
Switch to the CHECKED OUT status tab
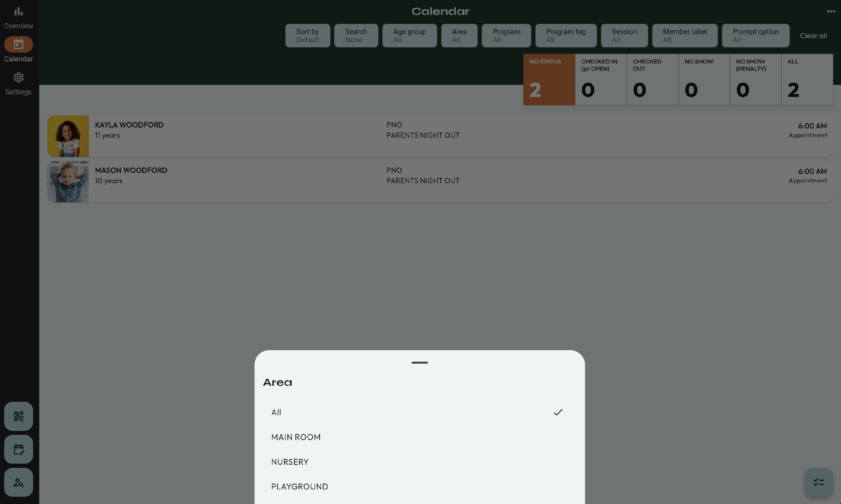click(x=652, y=80)
